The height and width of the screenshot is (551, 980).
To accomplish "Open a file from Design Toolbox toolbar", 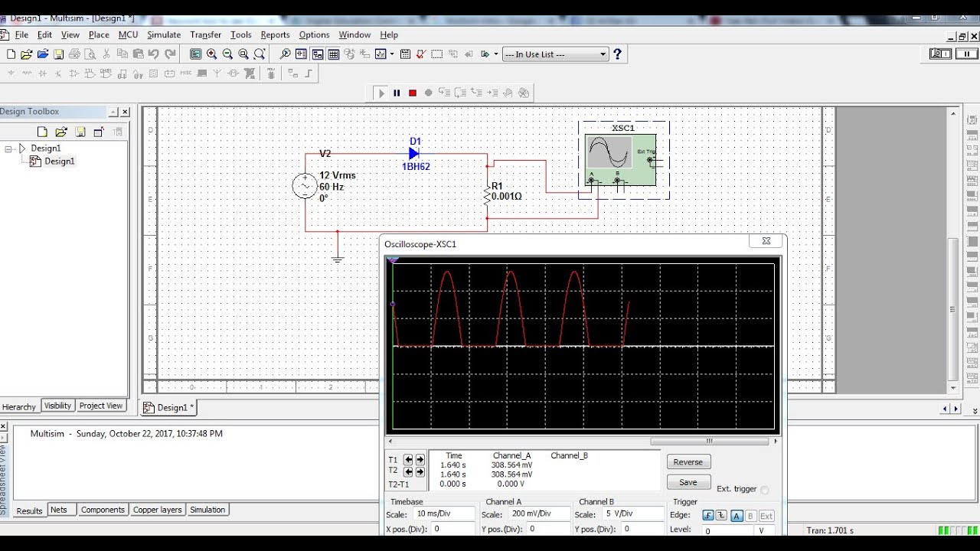I will click(61, 132).
